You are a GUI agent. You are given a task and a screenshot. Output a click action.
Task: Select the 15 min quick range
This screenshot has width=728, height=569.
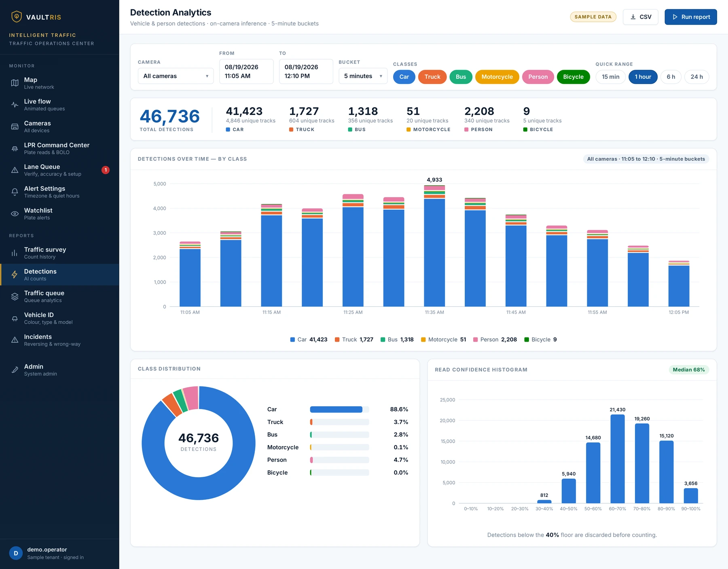(610, 77)
